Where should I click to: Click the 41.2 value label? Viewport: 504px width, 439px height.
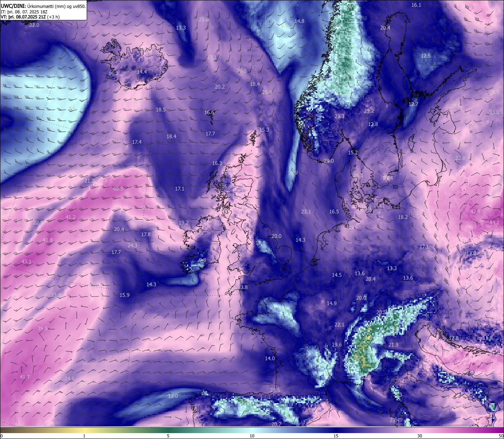tap(70, 217)
